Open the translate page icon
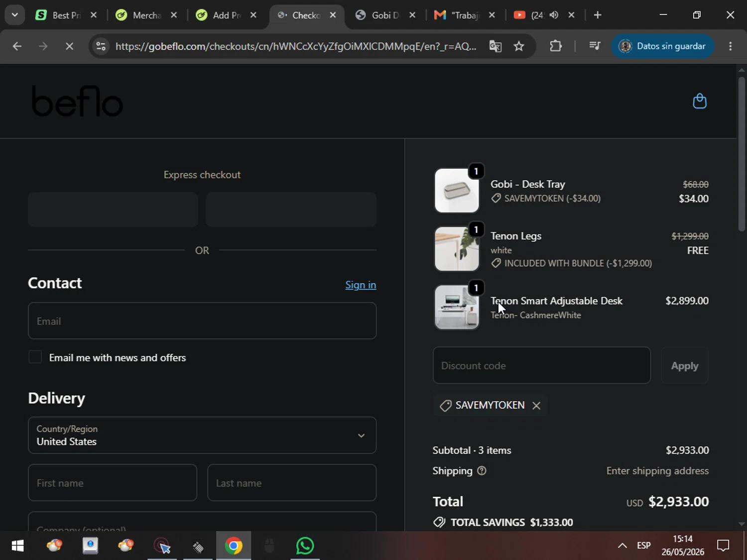This screenshot has height=560, width=747. coord(495,46)
